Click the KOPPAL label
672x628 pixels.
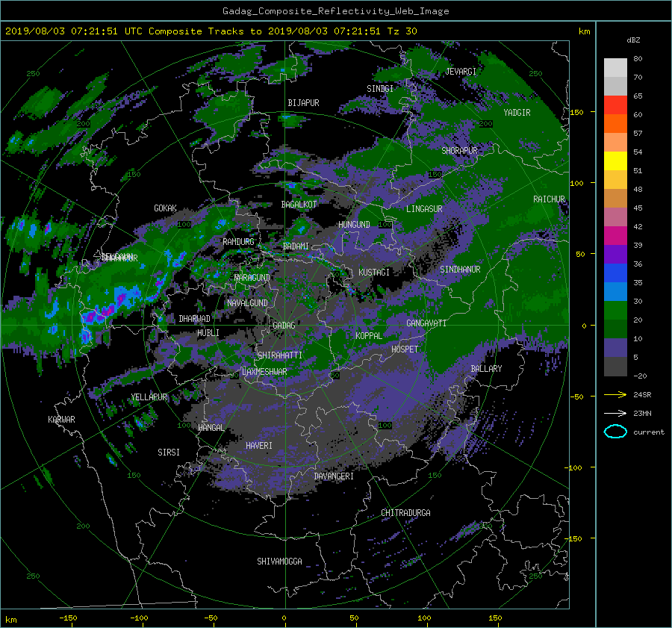pyautogui.click(x=369, y=336)
